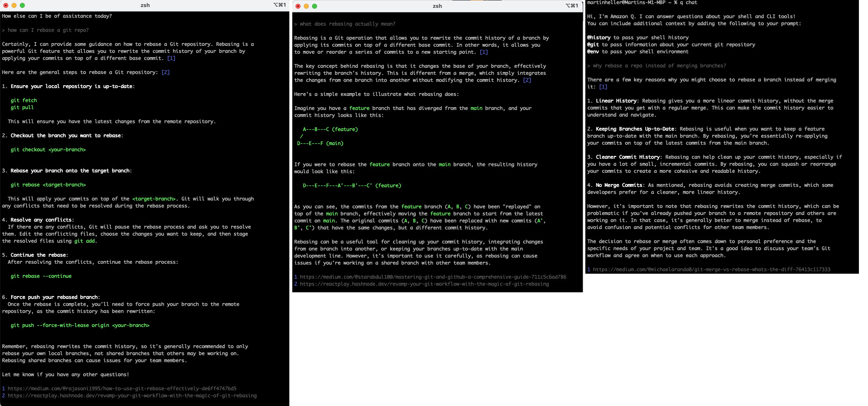
Task: Click the 'git push --force-with-lease origin' command
Action: click(80, 325)
